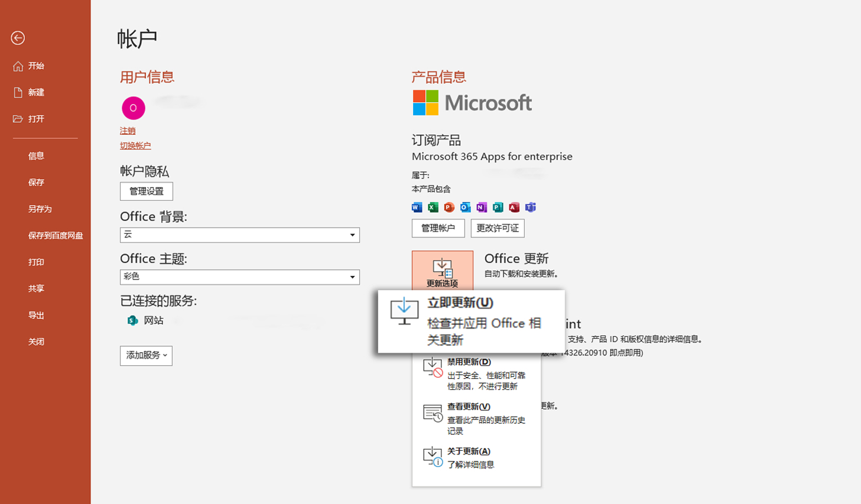861x504 pixels.
Task: Click the 用户信息 heading
Action: (x=147, y=77)
